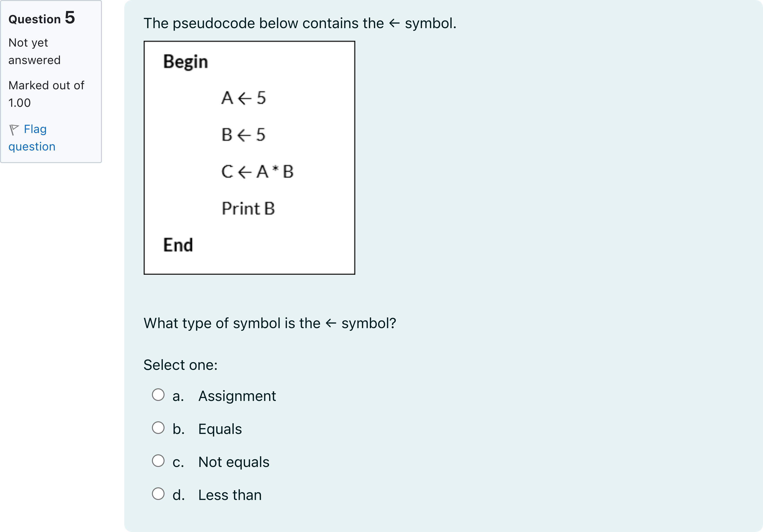The image size is (763, 532).
Task: Choose the Not equals answer label
Action: tap(234, 462)
